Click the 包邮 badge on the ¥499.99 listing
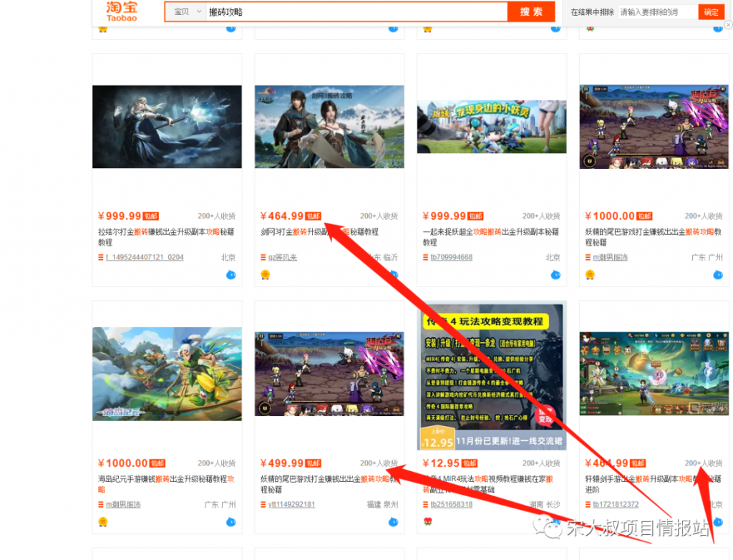This screenshot has width=733, height=560. [x=314, y=463]
